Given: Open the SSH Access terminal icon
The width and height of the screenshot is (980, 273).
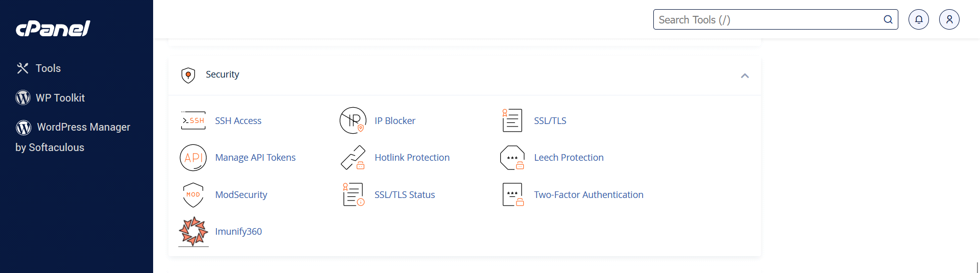Looking at the screenshot, I should [193, 120].
